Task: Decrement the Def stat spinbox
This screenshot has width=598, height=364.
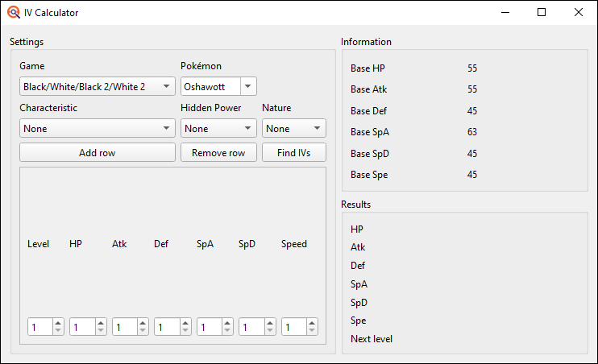Action: point(185,331)
